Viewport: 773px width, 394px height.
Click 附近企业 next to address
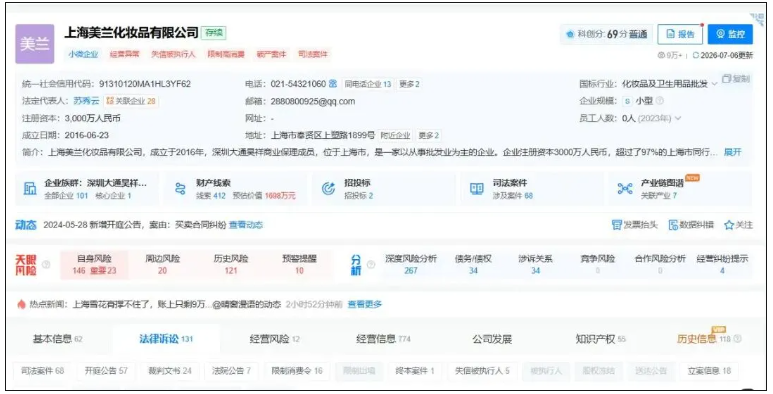pos(395,135)
